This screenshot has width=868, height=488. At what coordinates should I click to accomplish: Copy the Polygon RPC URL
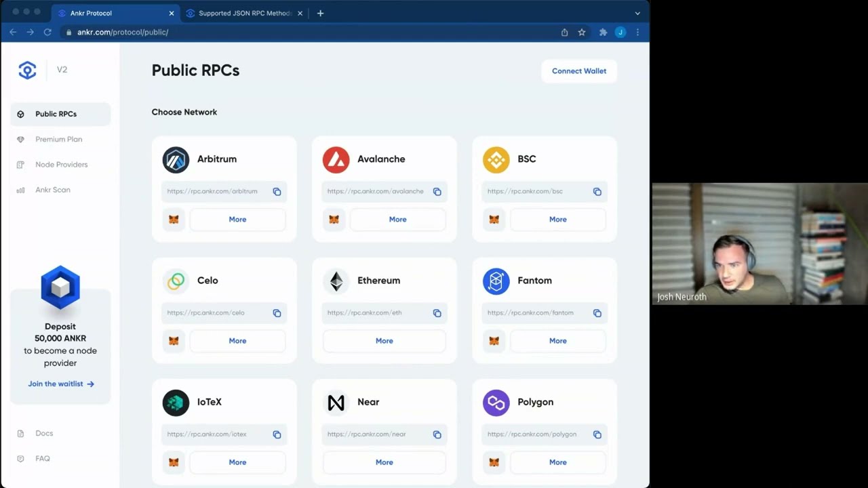coord(597,434)
